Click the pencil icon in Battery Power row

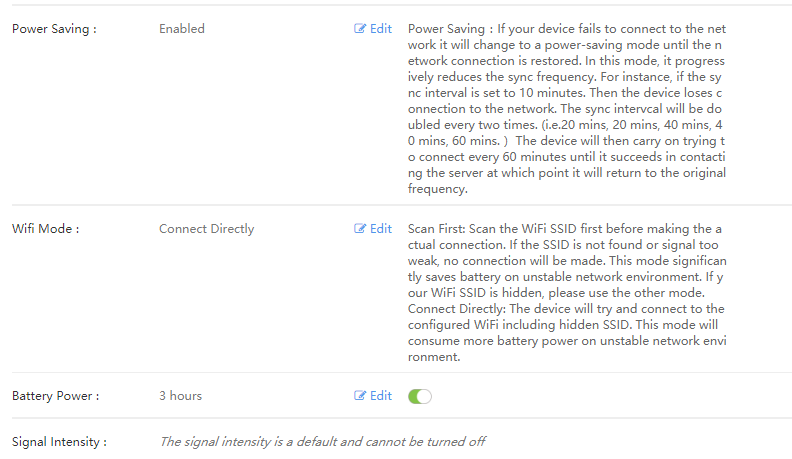[360, 395]
